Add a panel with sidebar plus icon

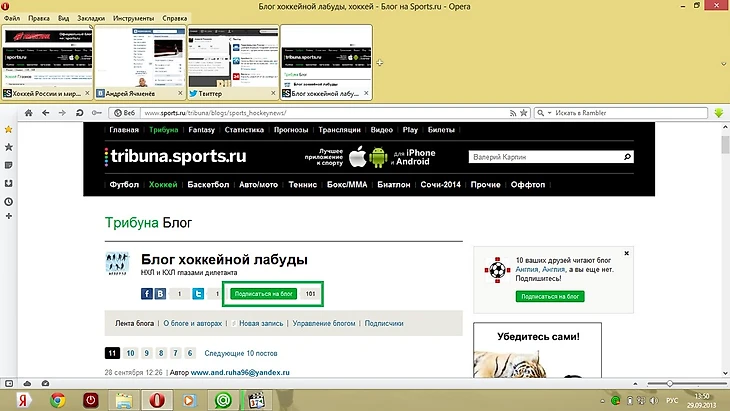point(8,216)
